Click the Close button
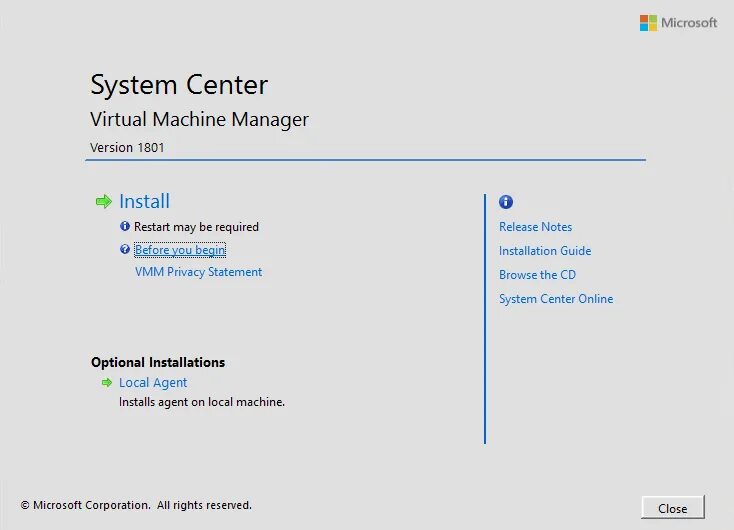 pyautogui.click(x=673, y=508)
